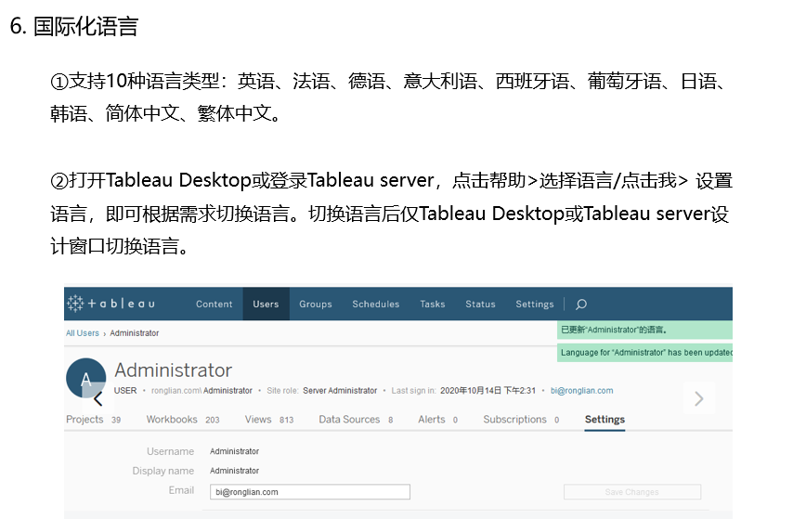Click the All Users breadcrumb link
This screenshot has width=793, height=532.
[x=83, y=332]
